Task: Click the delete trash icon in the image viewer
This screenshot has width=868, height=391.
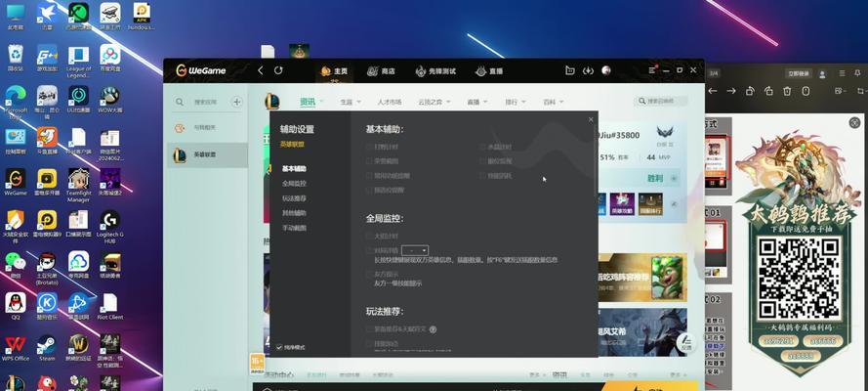Action: click(787, 91)
